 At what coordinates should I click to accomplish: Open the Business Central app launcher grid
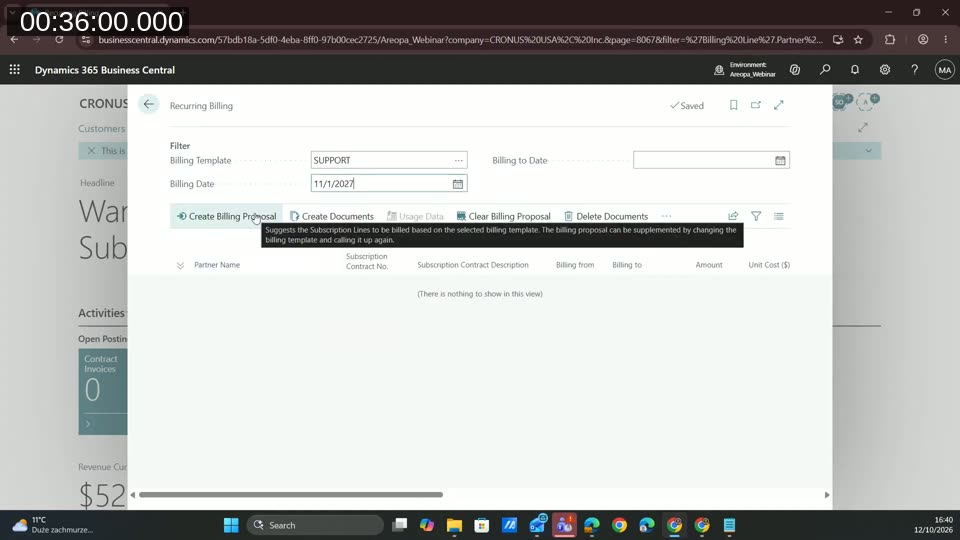(15, 70)
